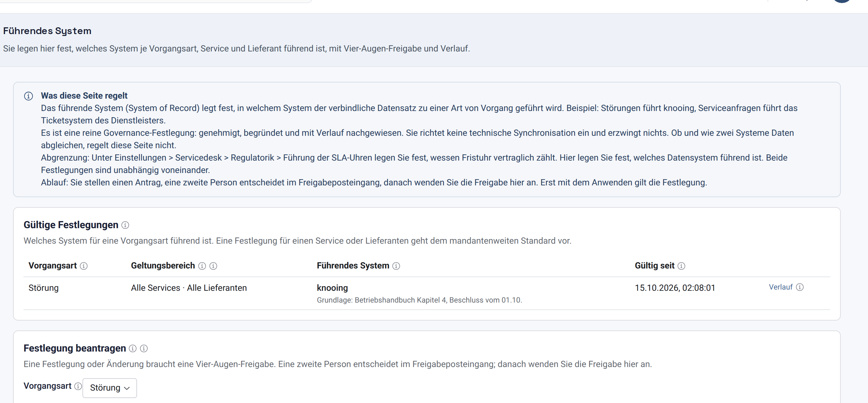Screen dimensions: 868x403
Task: Click 'Grundlage: Betriebshandbuch Kapitel 4' note
Action: (419, 300)
